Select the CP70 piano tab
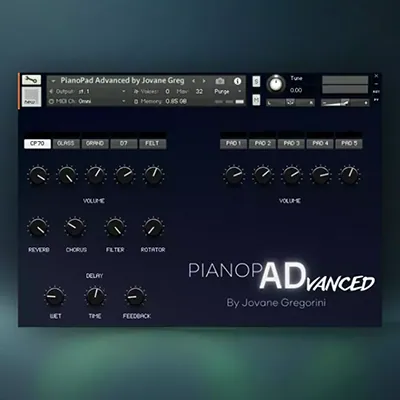 (37, 144)
